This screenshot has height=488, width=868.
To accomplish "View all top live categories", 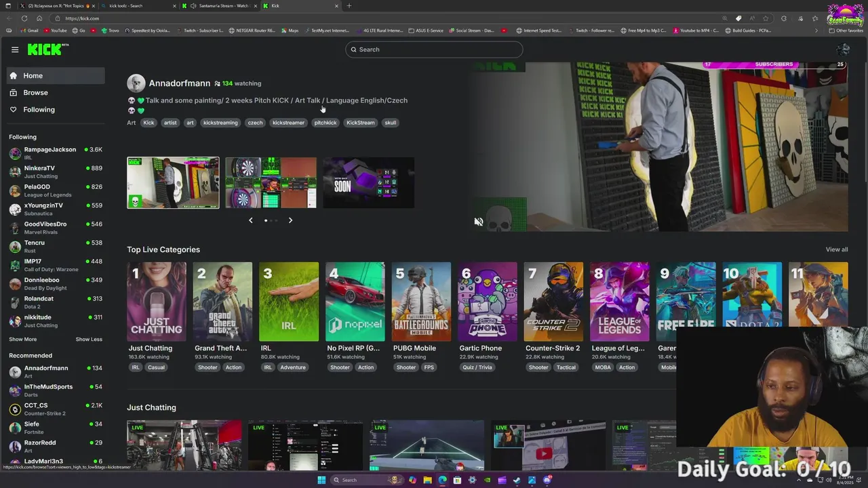I will pyautogui.click(x=837, y=249).
